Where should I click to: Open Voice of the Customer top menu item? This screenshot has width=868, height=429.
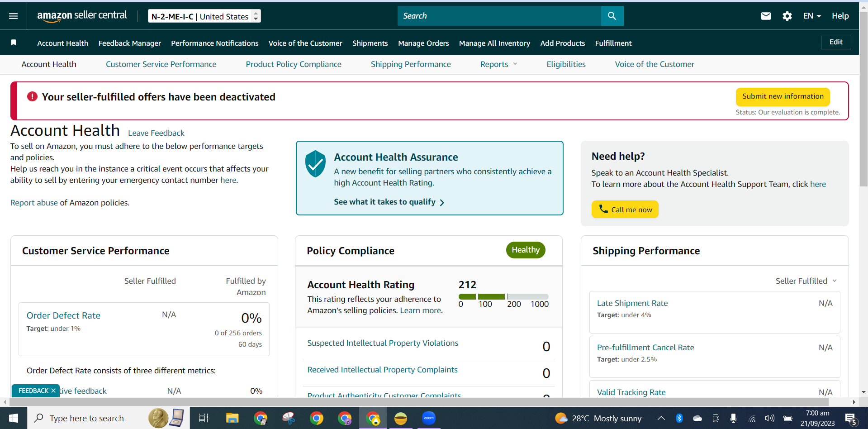point(305,43)
